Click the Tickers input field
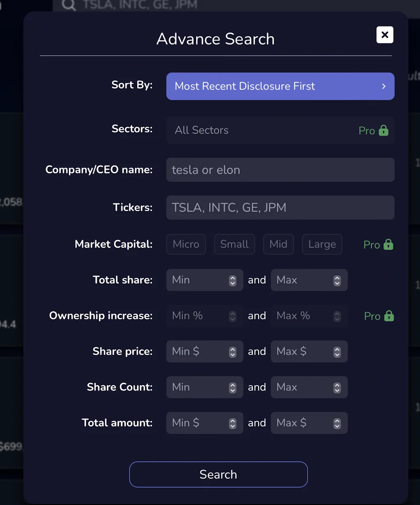Image resolution: width=420 pixels, height=505 pixels. (280, 207)
